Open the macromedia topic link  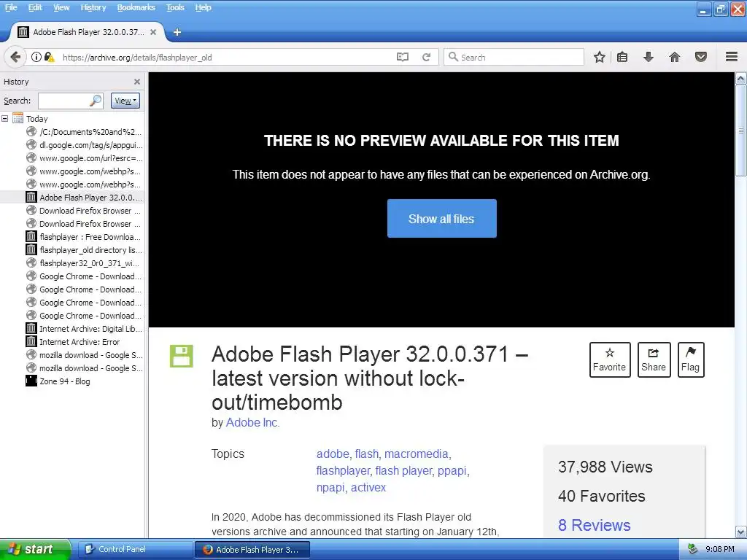click(417, 454)
